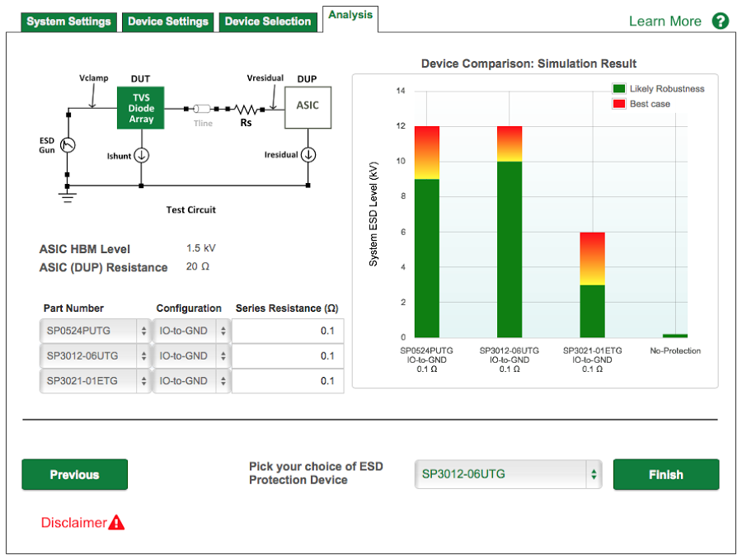Click the ESD Gun source symbol in circuit
Screen dimensions: 742x560
coord(68,144)
